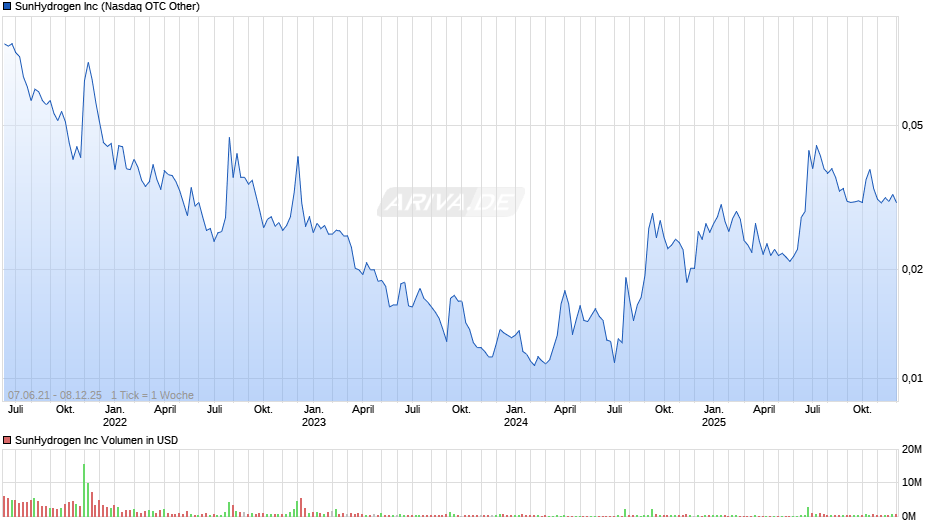Click the 0,05 price axis label
Screen dimensions: 940x526
pyautogui.click(x=912, y=125)
